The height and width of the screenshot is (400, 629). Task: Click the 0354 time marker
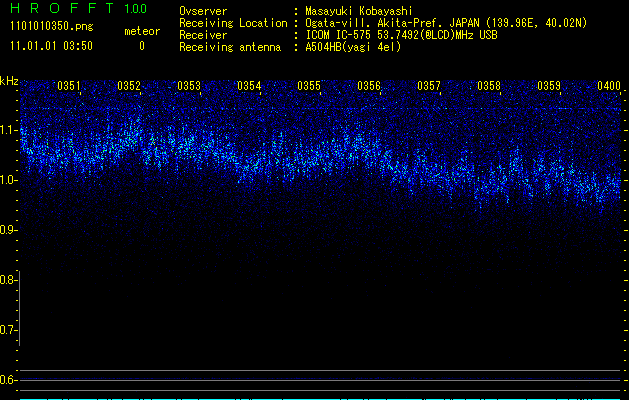coord(249,86)
